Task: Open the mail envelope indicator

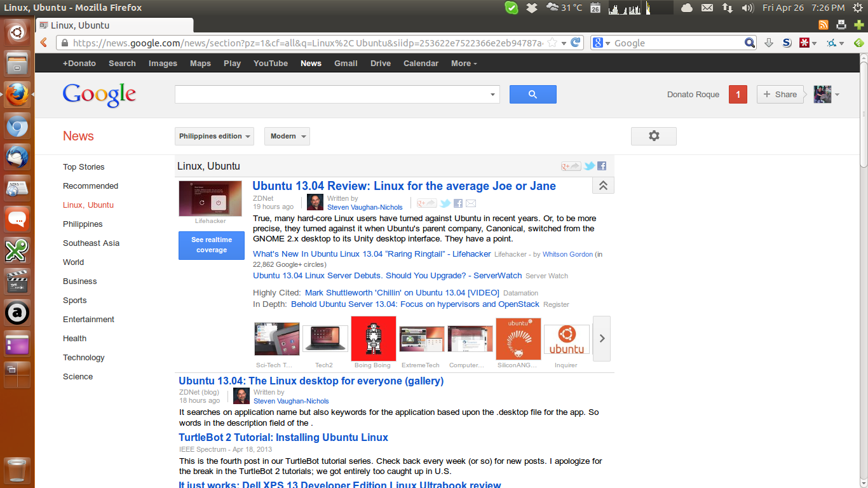Action: point(707,8)
